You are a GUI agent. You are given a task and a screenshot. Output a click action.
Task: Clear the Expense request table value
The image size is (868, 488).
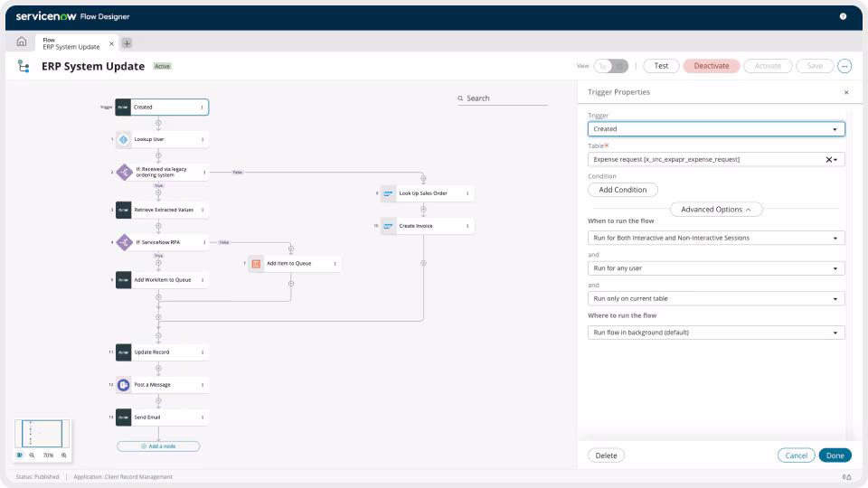point(829,160)
